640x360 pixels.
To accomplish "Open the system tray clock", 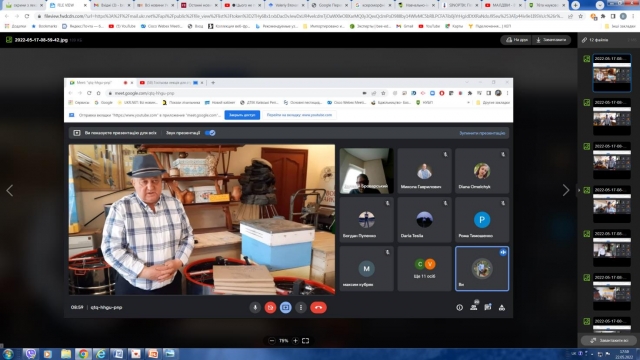I will tap(624, 354).
